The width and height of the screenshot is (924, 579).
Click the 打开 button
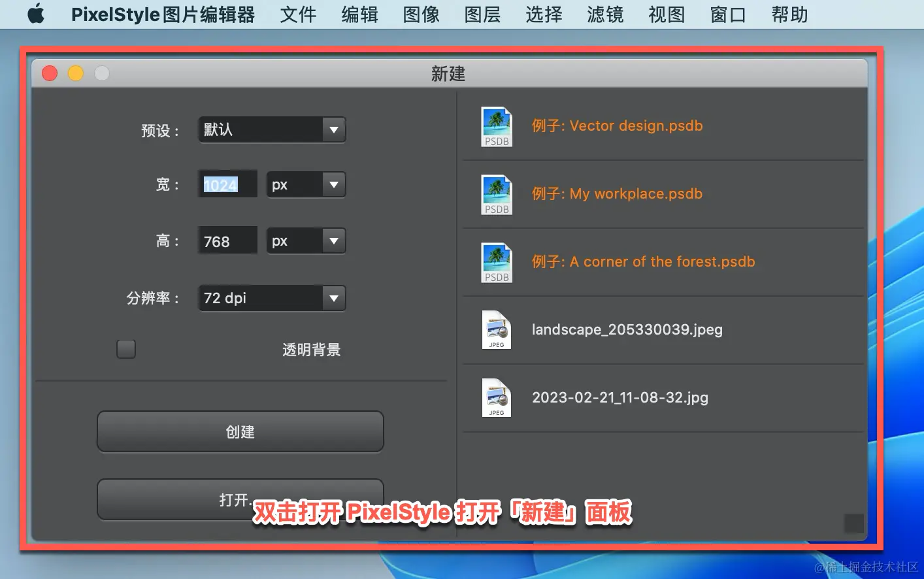click(x=240, y=499)
